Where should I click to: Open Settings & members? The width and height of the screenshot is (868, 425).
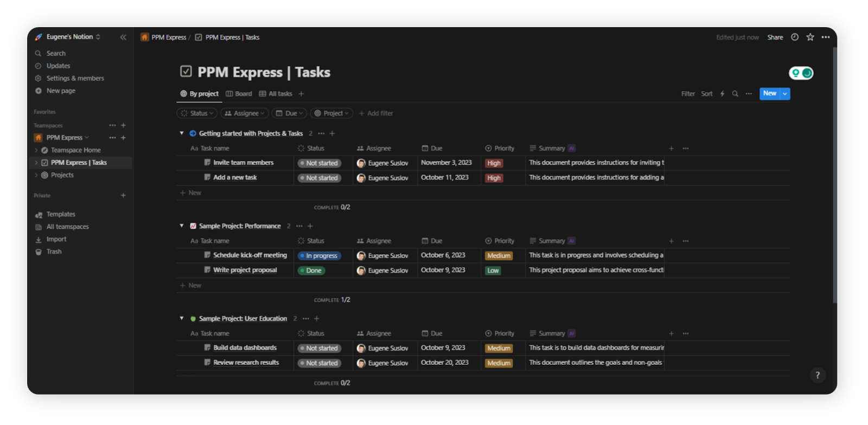[75, 78]
